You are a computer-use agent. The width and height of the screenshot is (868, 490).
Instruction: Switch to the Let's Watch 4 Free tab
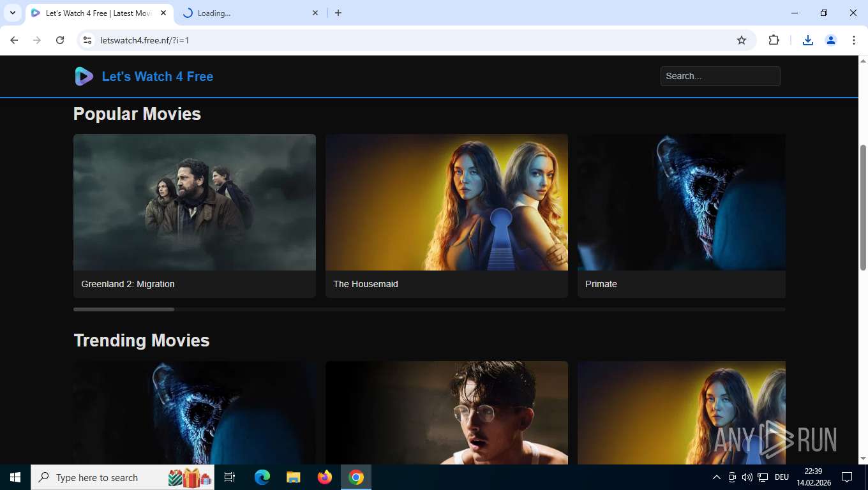point(99,13)
